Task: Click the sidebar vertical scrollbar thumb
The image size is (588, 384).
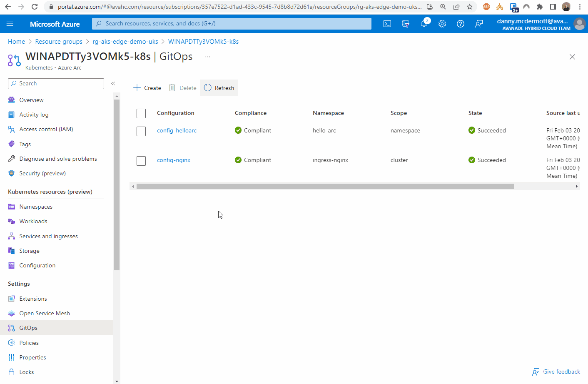Action: (x=117, y=185)
